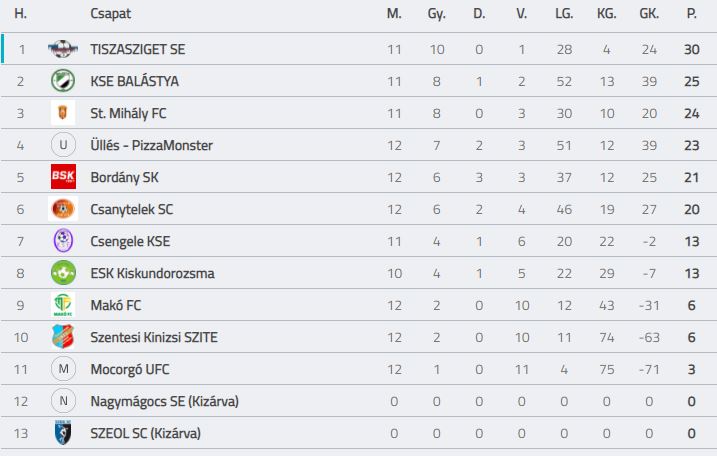Select the 'Csapat' column header
This screenshot has height=456, width=717.
(111, 14)
